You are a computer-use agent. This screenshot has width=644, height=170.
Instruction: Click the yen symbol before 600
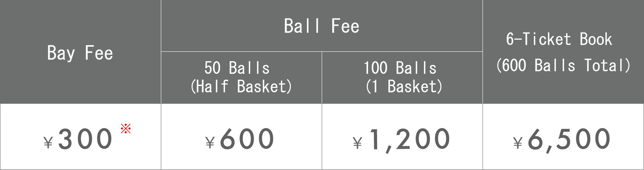[210, 142]
